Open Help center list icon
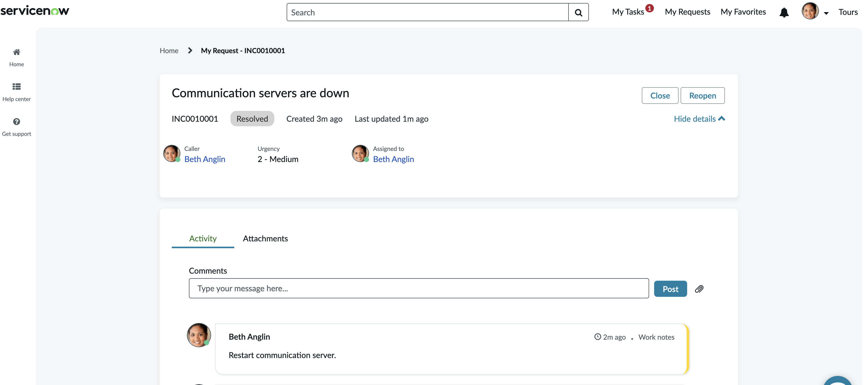The width and height of the screenshot is (868, 385). point(17,87)
